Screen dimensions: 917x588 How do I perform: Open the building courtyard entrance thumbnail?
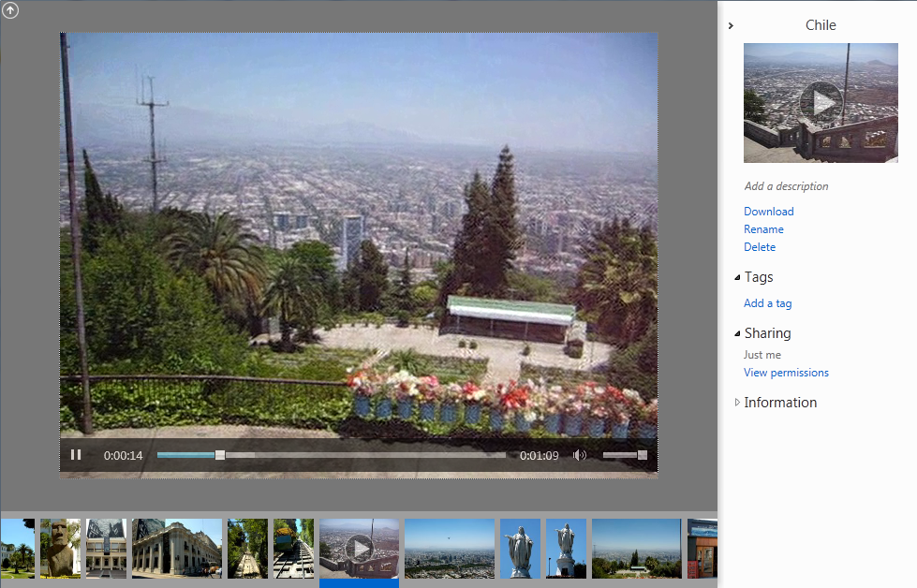point(106,549)
